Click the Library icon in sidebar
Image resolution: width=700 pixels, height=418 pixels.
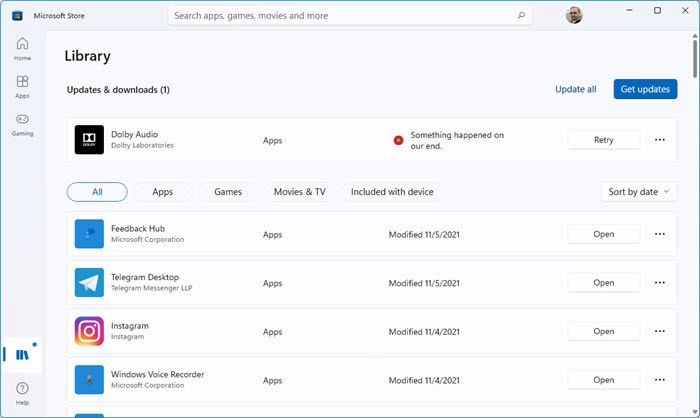click(x=22, y=354)
